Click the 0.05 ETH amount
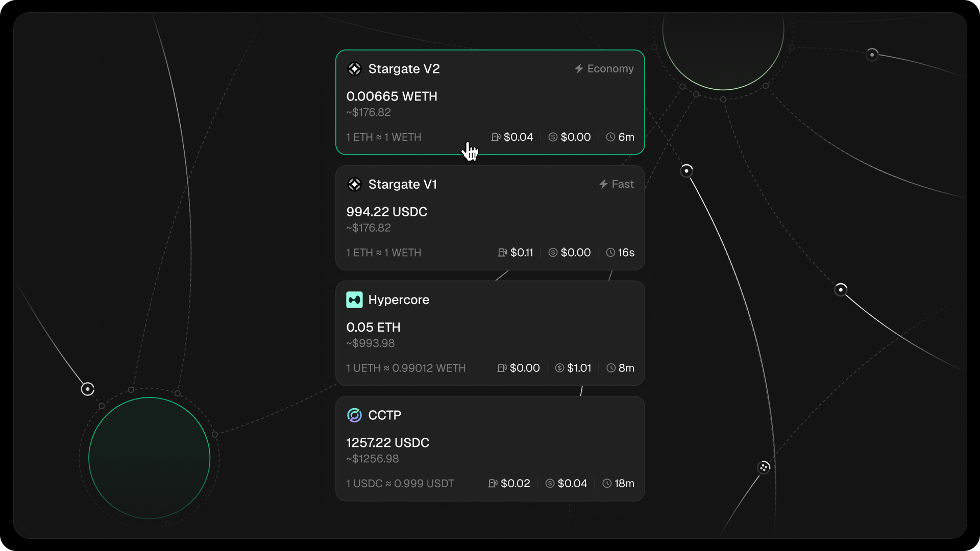 (x=373, y=328)
